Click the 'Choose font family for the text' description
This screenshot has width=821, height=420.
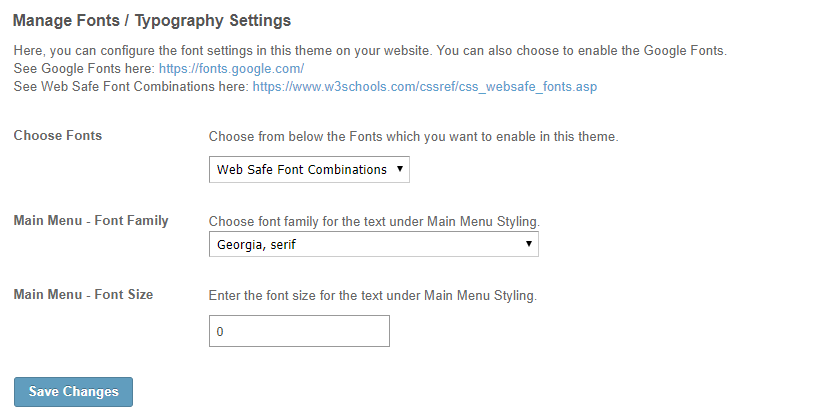(x=374, y=222)
